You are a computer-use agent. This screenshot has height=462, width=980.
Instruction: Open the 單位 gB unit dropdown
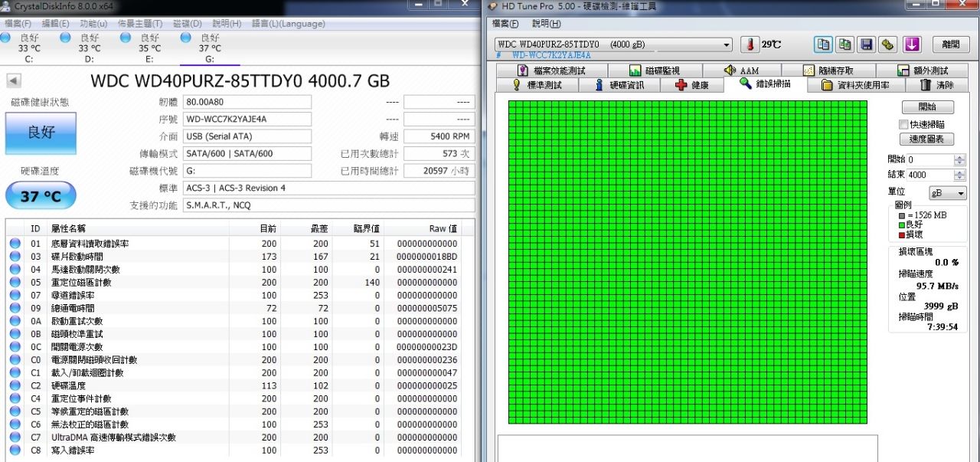point(947,193)
